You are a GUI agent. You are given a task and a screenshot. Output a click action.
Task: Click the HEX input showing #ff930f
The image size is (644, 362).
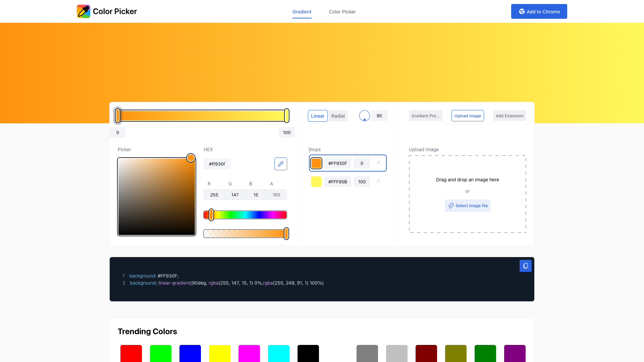click(x=217, y=164)
